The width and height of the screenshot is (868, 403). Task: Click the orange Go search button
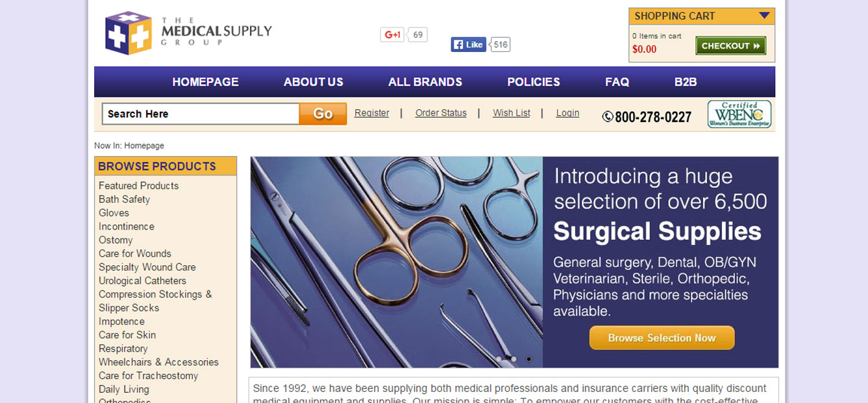coord(323,114)
